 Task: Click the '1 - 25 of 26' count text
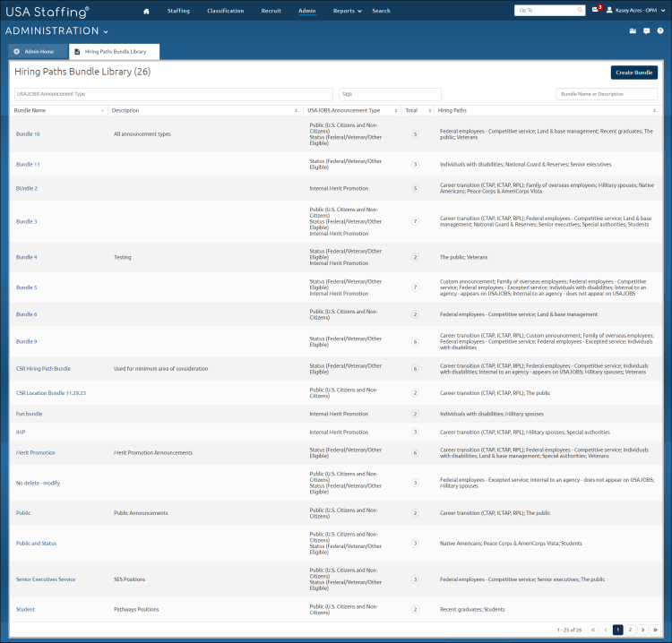[x=570, y=630]
